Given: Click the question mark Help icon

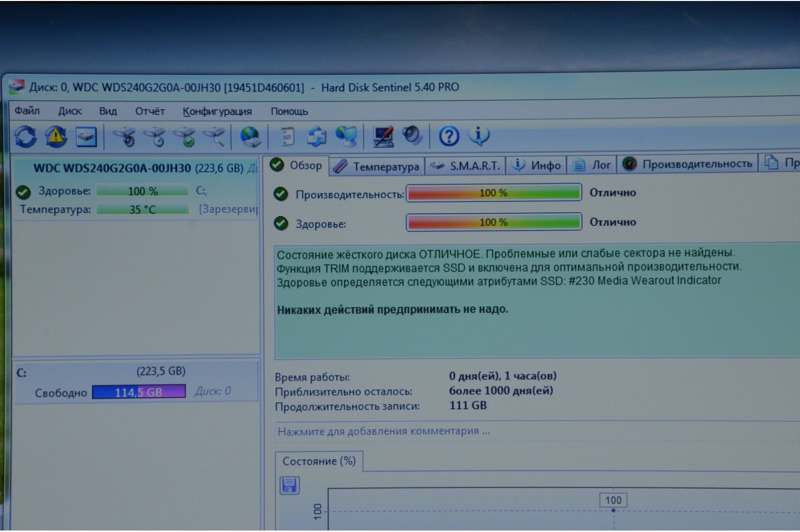Looking at the screenshot, I should tap(449, 136).
